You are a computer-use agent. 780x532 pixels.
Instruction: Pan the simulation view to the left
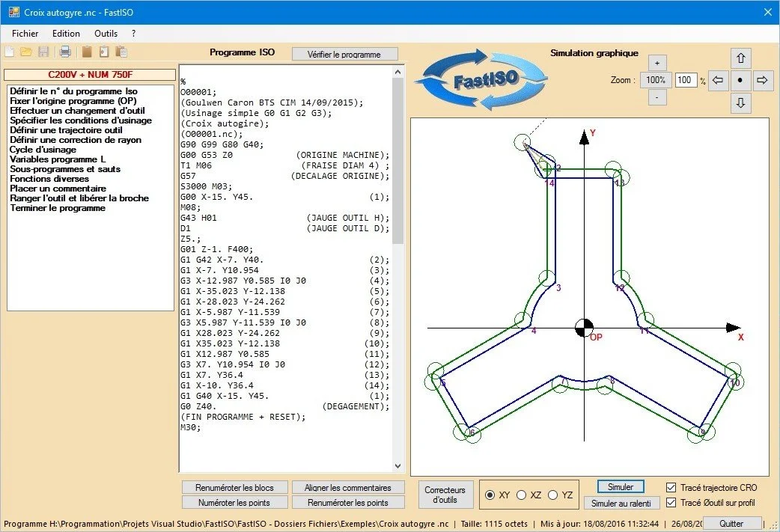point(719,81)
